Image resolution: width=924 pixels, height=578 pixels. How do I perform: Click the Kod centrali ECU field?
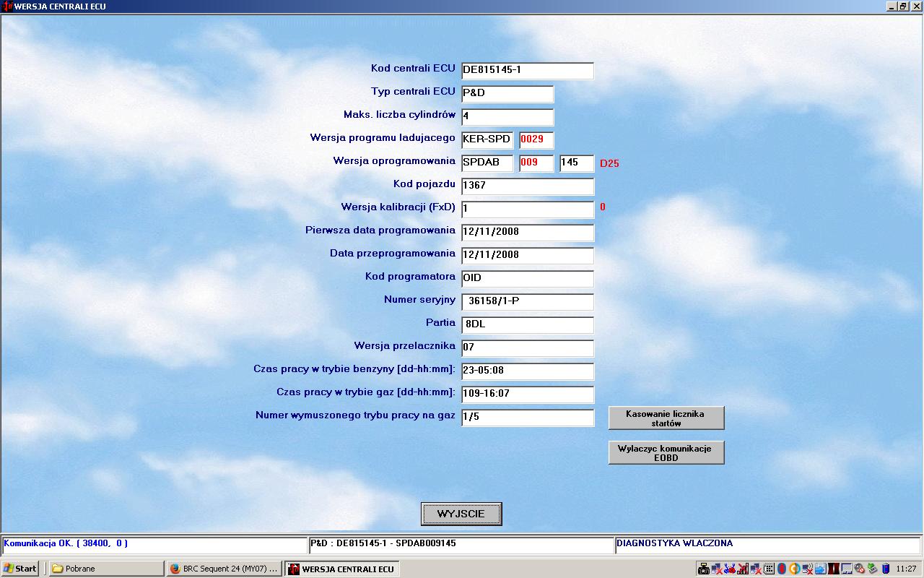click(528, 71)
